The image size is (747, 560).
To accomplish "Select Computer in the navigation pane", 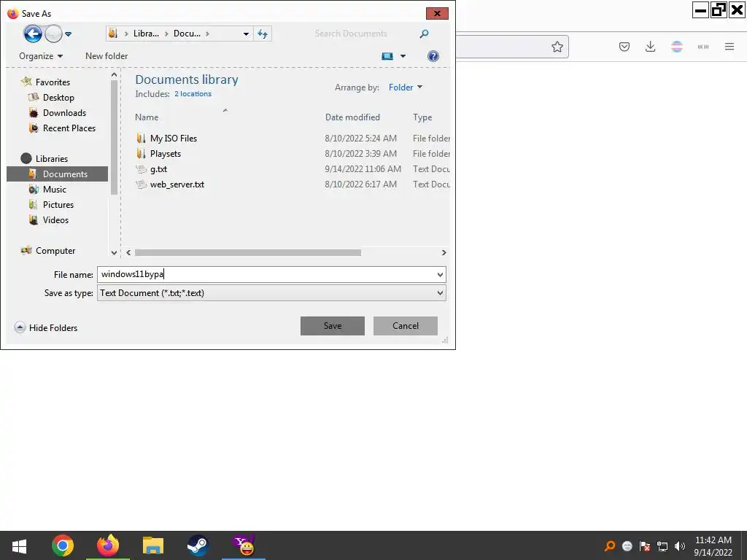I will (55, 251).
